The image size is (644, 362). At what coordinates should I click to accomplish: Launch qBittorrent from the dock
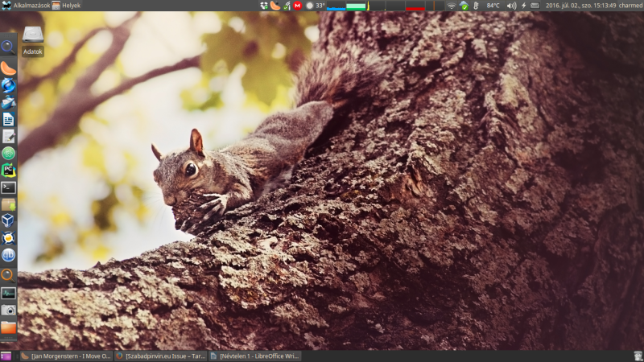point(8,255)
